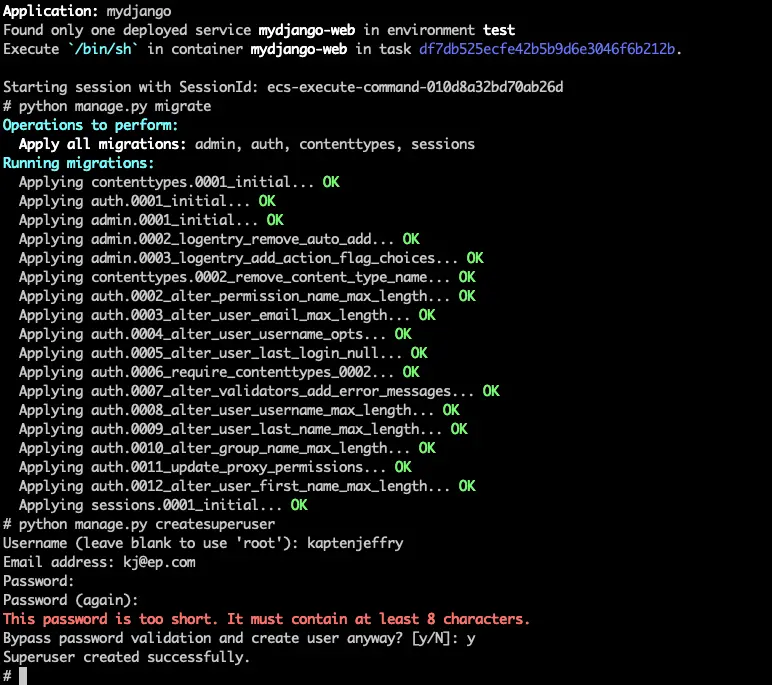Click the 'Running migrations:' heading

(78, 163)
